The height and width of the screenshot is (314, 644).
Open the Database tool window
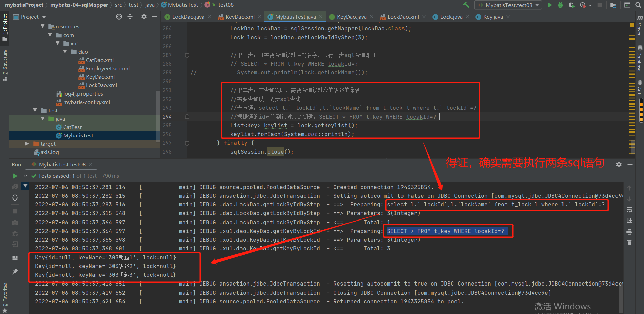pos(640,58)
